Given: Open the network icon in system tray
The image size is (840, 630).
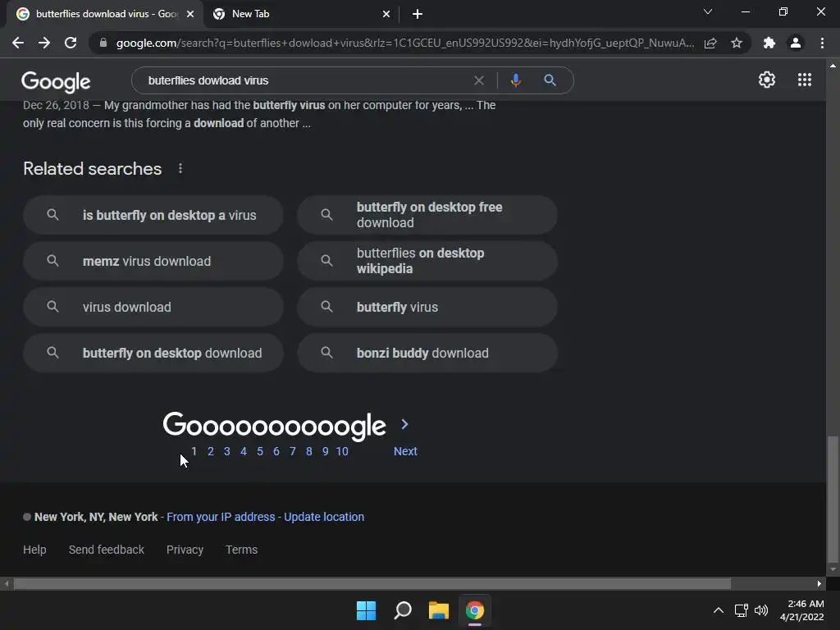Looking at the screenshot, I should click(x=742, y=610).
